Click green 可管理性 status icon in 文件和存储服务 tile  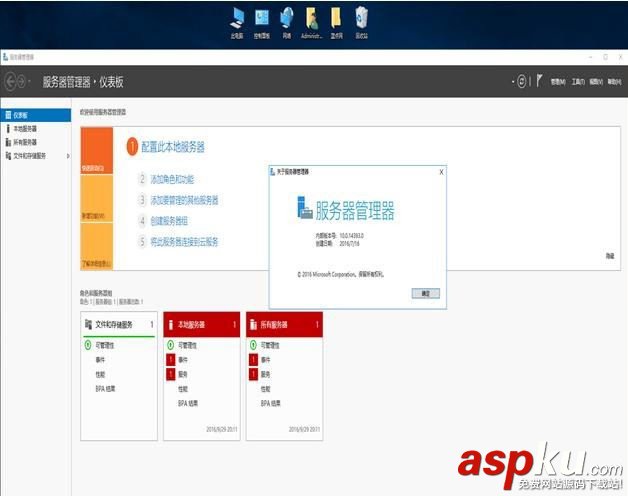coord(88,345)
